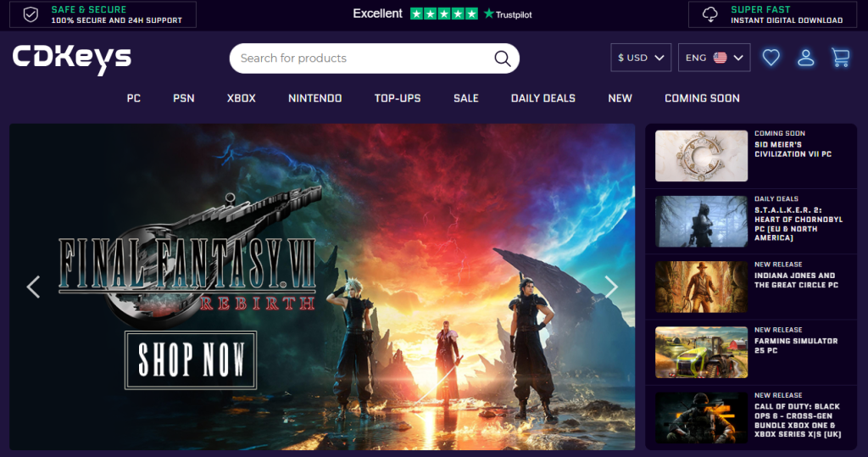Image resolution: width=868 pixels, height=457 pixels.
Task: Open Indiana Jones thumbnail image
Action: pyautogui.click(x=701, y=287)
